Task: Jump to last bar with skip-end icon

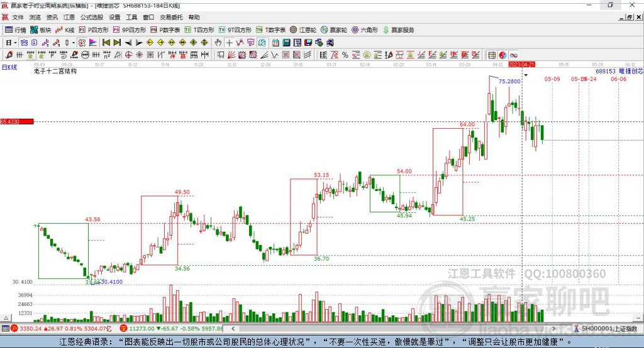Action: pos(117,43)
